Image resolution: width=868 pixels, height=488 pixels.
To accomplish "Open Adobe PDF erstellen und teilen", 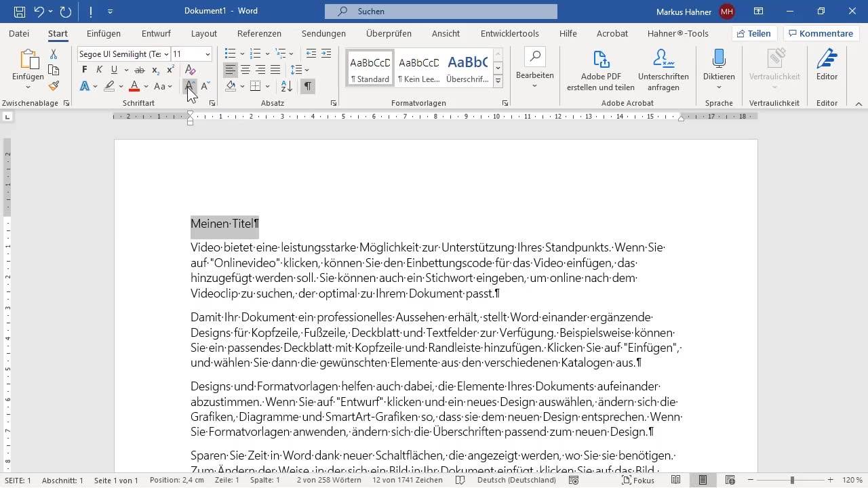I will click(x=601, y=70).
